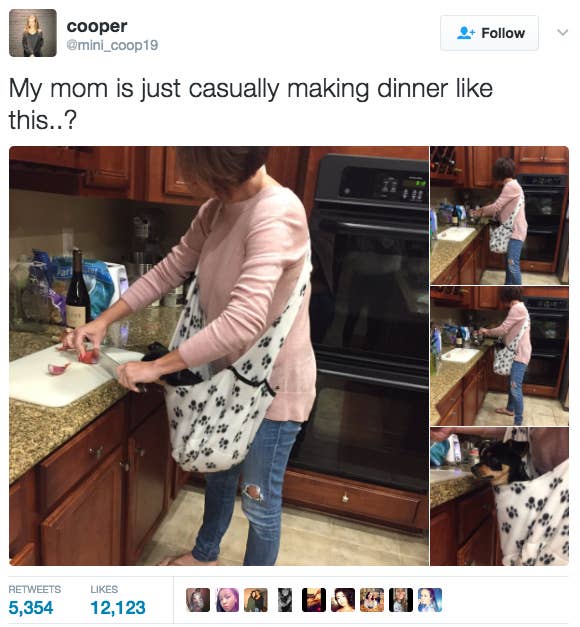Image resolution: width=580 pixels, height=627 pixels.
Task: Open the dog in paw-print sling photo
Action: [500, 496]
